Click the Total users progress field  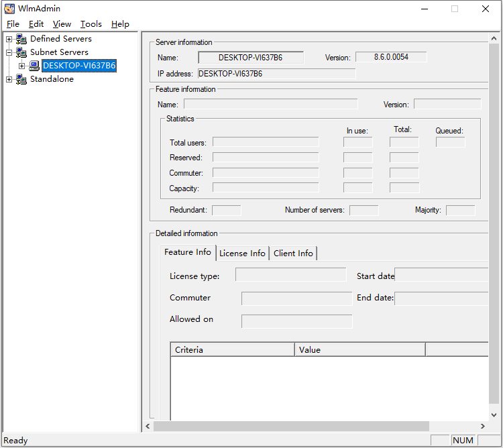pyautogui.click(x=266, y=142)
